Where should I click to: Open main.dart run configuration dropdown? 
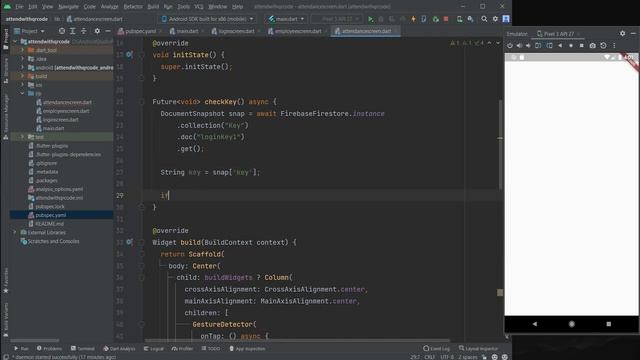287,19
